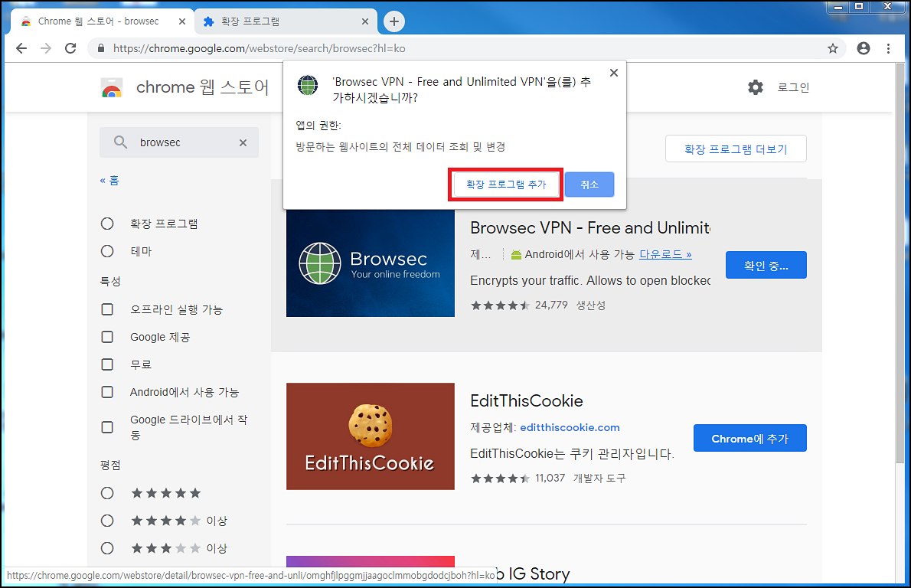Open the EditThisCookie thumbnail image
The height and width of the screenshot is (588, 911).
[370, 436]
